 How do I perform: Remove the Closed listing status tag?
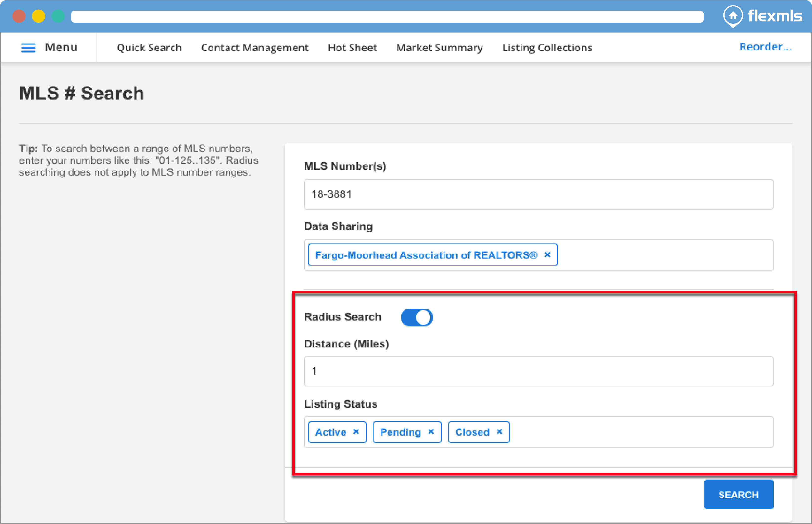[x=499, y=432]
